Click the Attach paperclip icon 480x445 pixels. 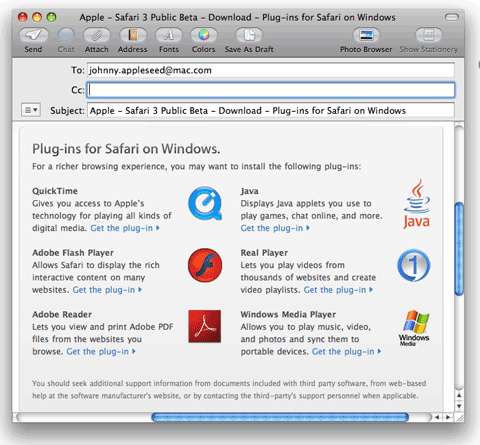click(97, 35)
